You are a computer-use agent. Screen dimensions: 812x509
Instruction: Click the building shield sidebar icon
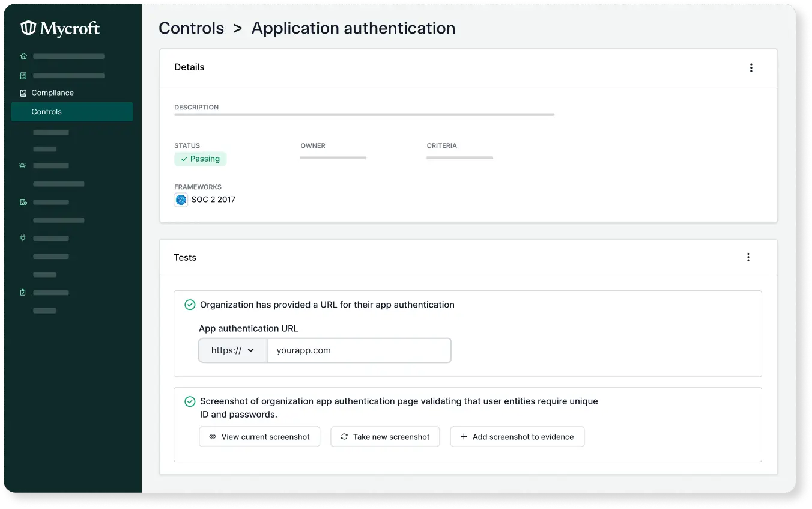23,202
